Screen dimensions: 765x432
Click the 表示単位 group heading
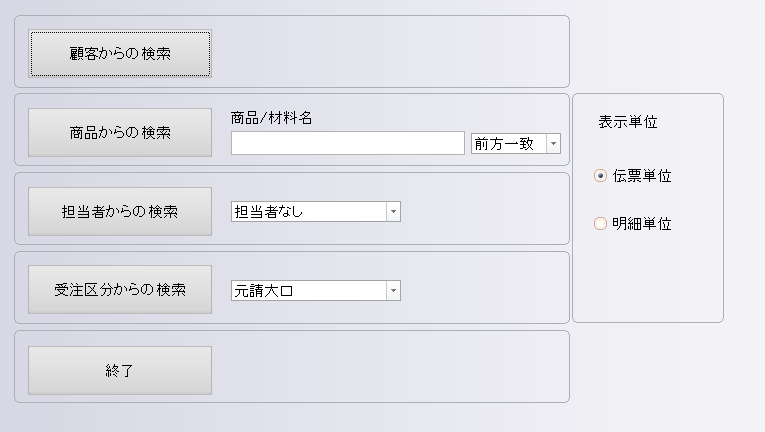click(628, 122)
